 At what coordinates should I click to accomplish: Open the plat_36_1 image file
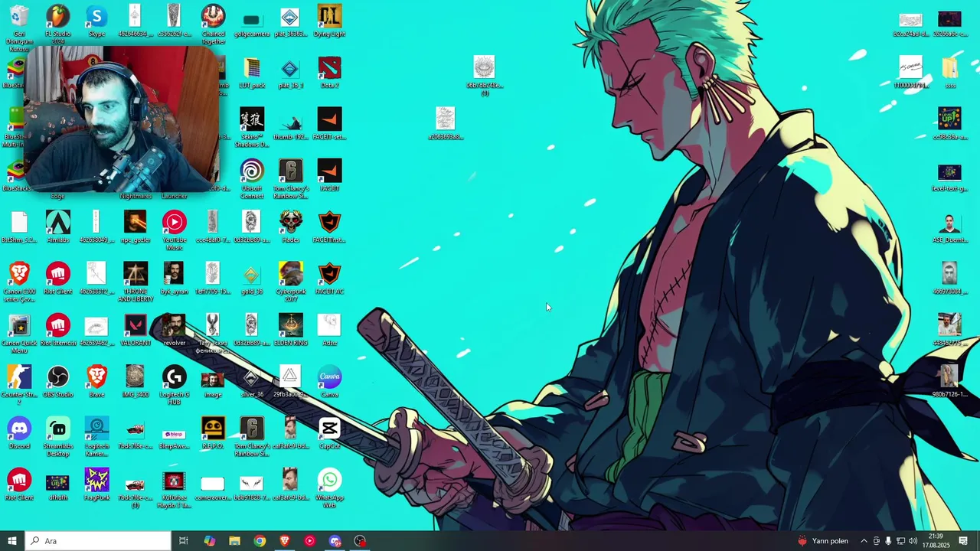[x=290, y=73]
